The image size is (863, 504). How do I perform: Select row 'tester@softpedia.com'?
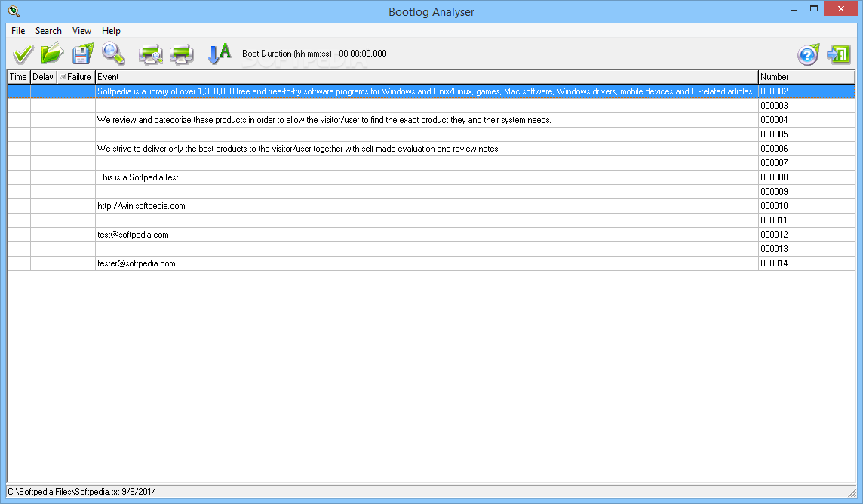(431, 263)
